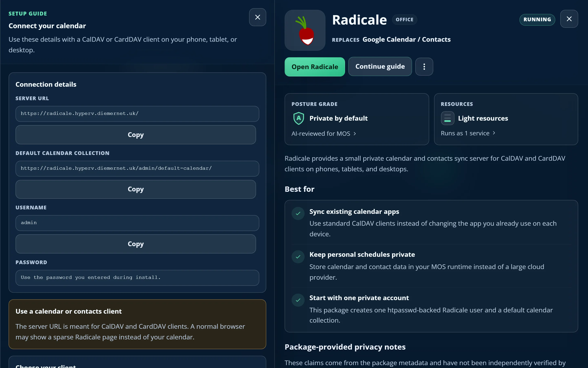The height and width of the screenshot is (368, 588).
Task: Click the SETUP GUIDE label
Action: coord(28,14)
